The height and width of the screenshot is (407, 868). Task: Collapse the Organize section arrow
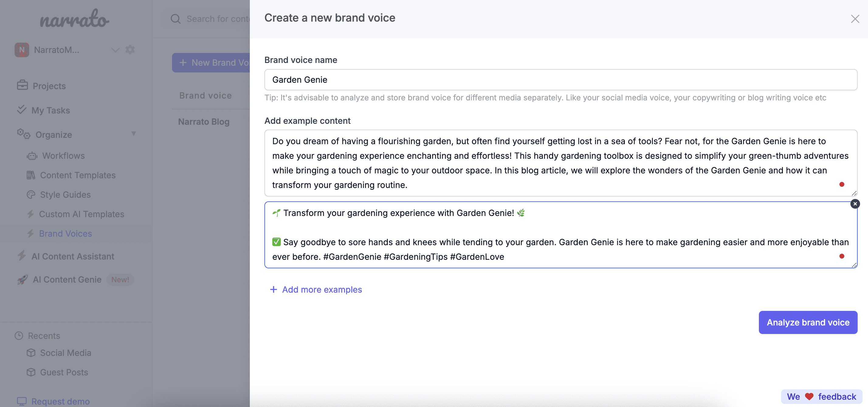click(134, 134)
